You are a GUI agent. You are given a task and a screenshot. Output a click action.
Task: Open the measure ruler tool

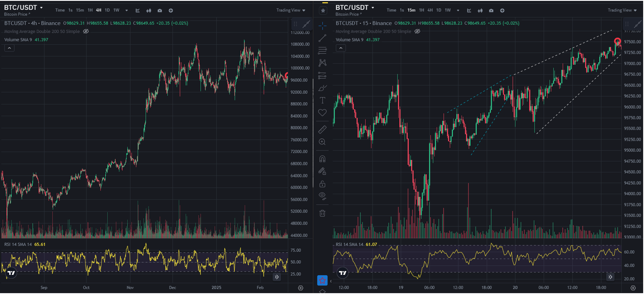(322, 129)
